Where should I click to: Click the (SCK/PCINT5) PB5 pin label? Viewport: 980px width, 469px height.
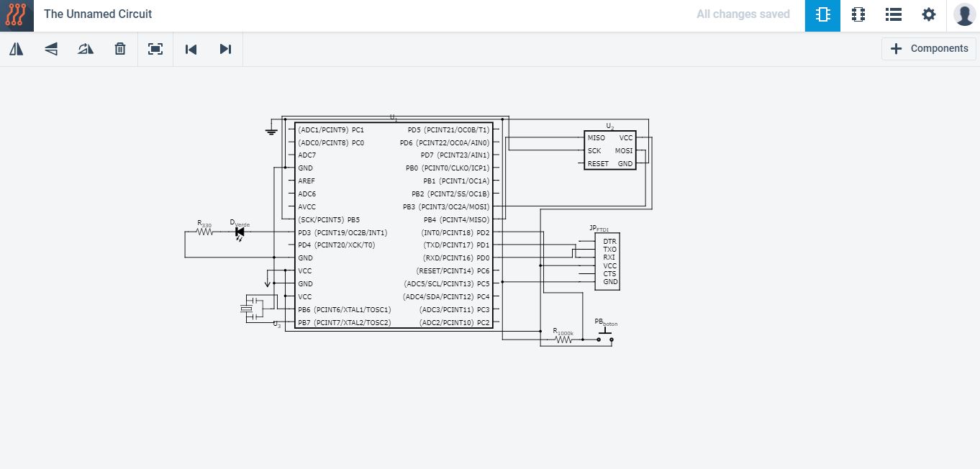click(x=329, y=220)
